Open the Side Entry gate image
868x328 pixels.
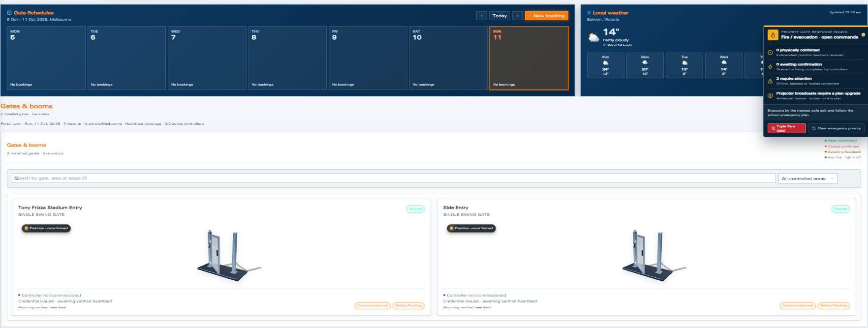click(654, 255)
